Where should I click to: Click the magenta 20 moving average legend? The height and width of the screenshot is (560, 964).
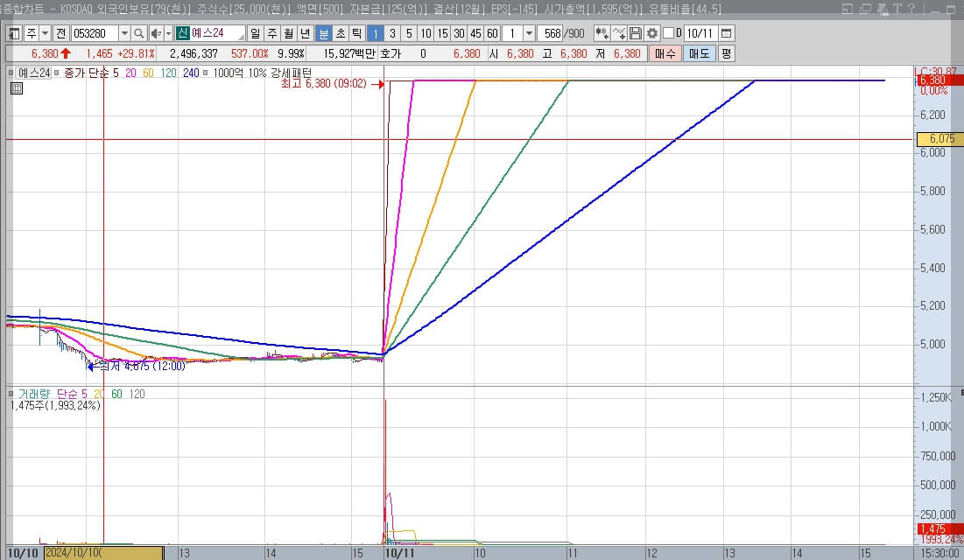pyautogui.click(x=130, y=73)
